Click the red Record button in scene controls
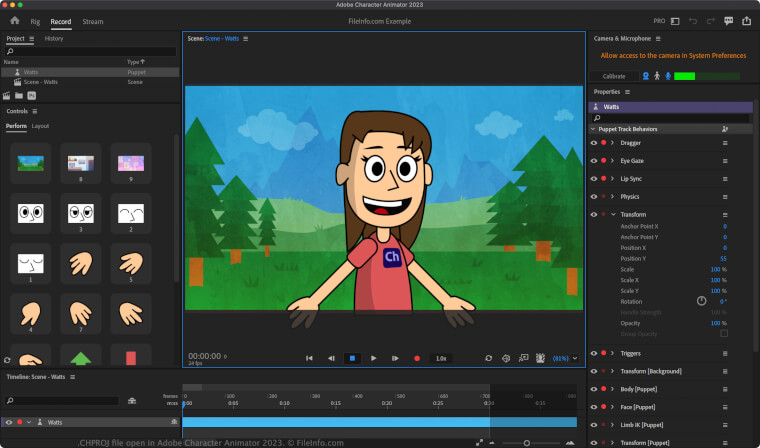Image resolution: width=760 pixels, height=448 pixels. point(417,358)
